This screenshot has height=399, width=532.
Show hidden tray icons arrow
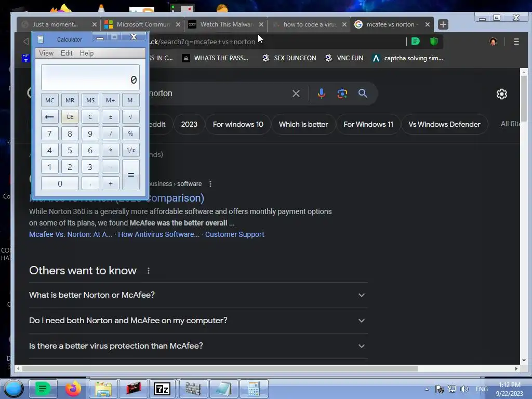[x=427, y=389]
